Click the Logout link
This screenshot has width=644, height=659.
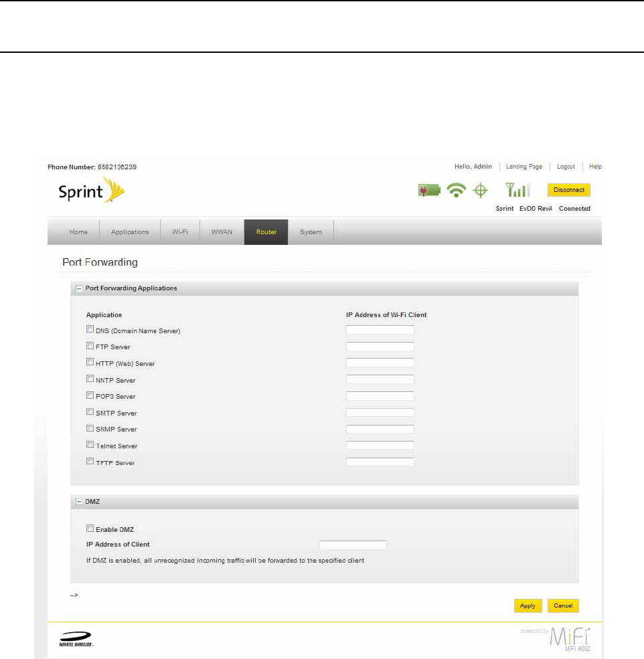pos(566,167)
